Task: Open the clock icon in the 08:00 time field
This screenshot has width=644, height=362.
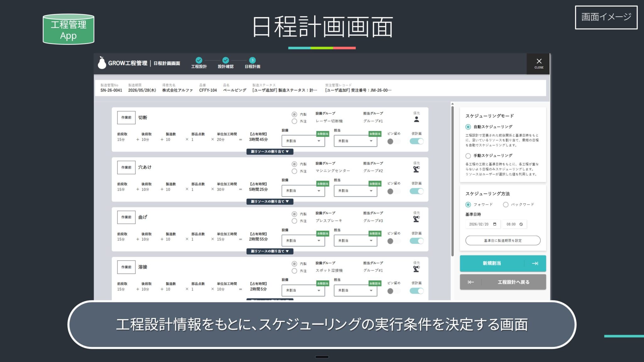Action: (521, 224)
